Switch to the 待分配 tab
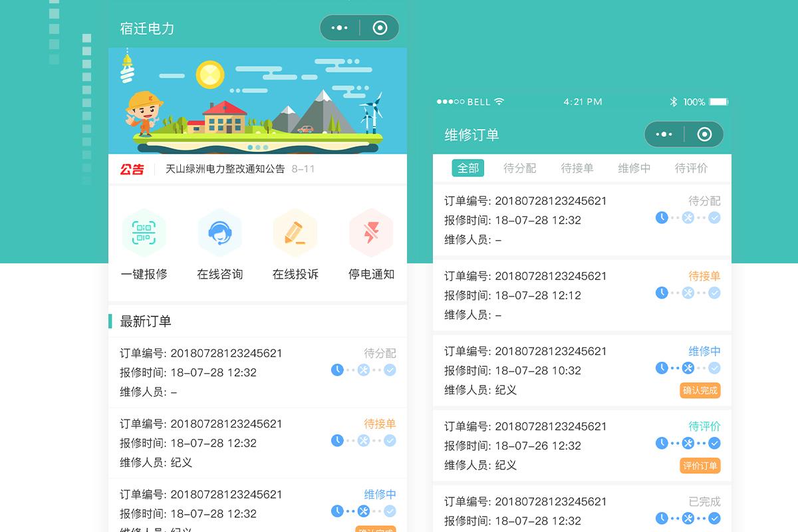The image size is (798, 532). [x=520, y=168]
